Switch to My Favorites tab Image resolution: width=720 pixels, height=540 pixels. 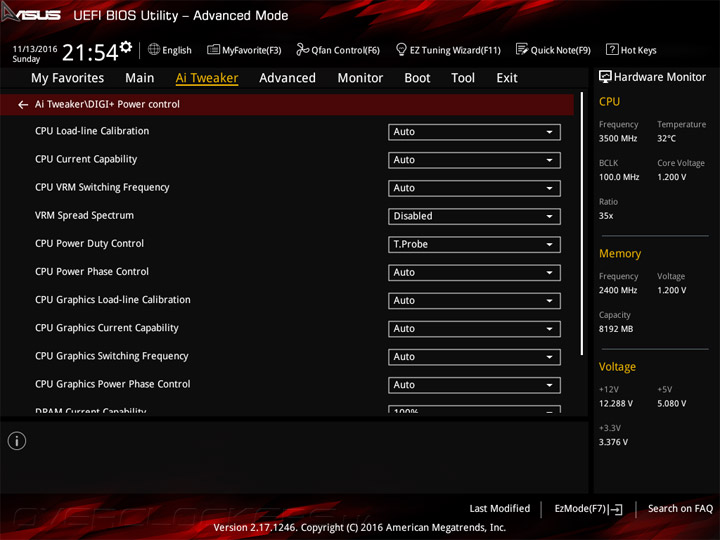click(x=68, y=78)
